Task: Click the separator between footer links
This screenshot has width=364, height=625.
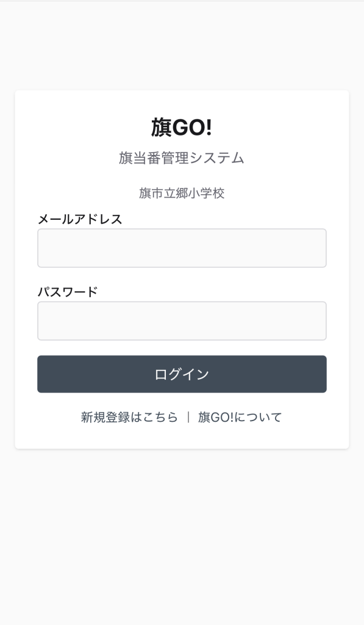Action: point(190,417)
